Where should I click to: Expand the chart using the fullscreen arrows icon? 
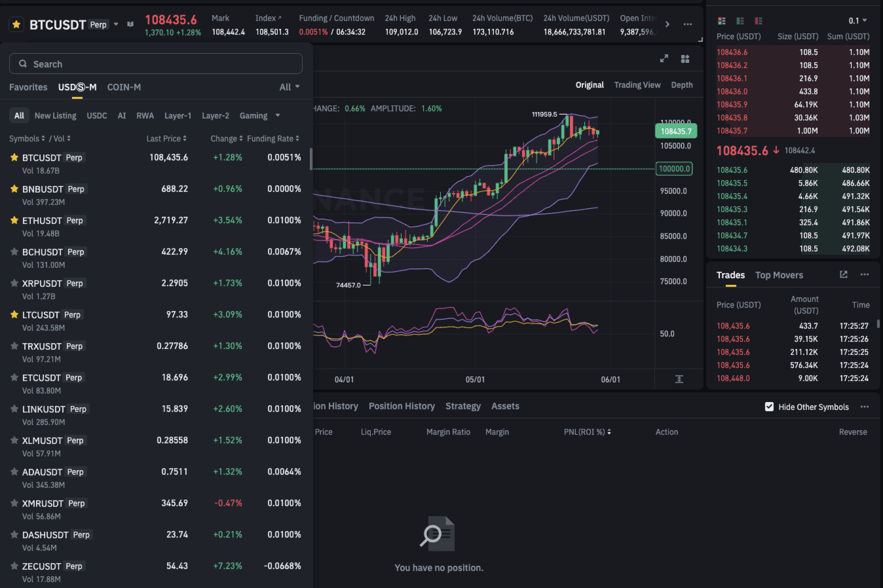(x=664, y=58)
